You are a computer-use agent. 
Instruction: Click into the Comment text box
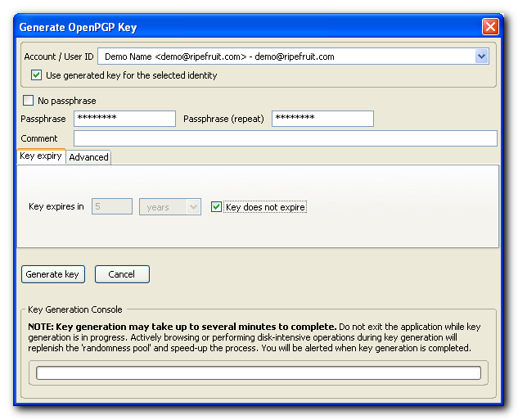pyautogui.click(x=285, y=138)
